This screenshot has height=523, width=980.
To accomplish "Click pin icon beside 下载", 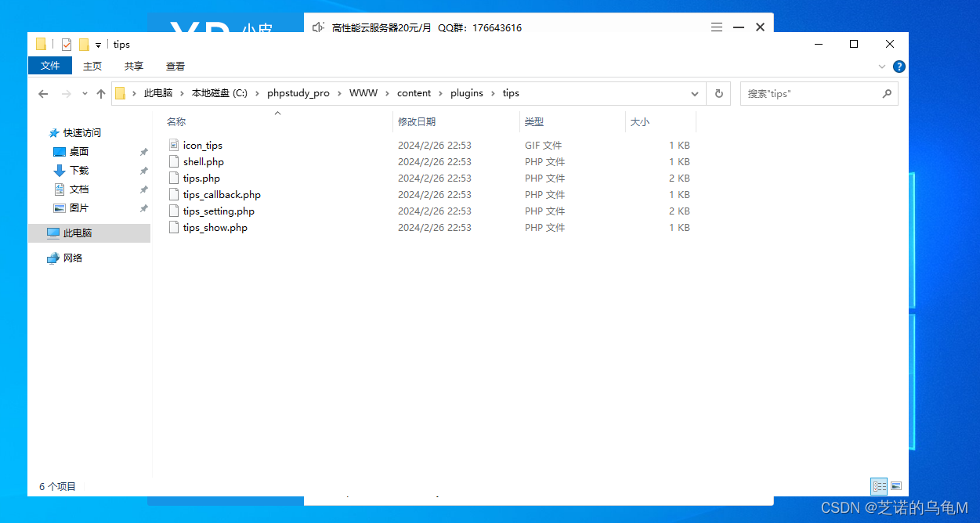I will (143, 171).
